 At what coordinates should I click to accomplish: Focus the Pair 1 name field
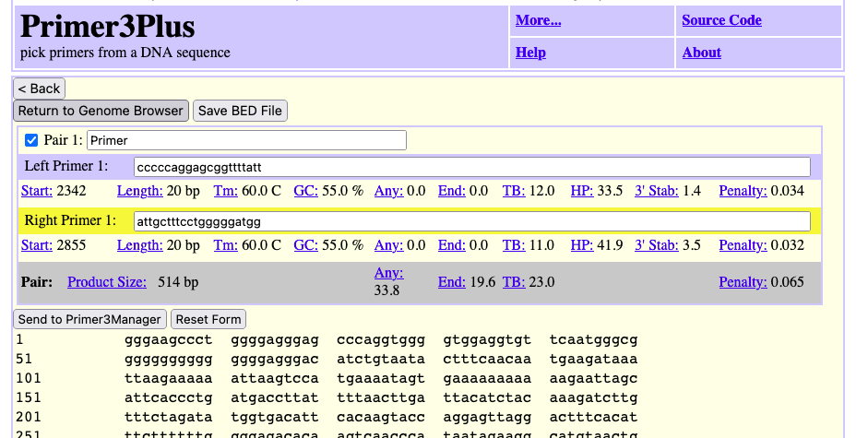pyautogui.click(x=246, y=141)
